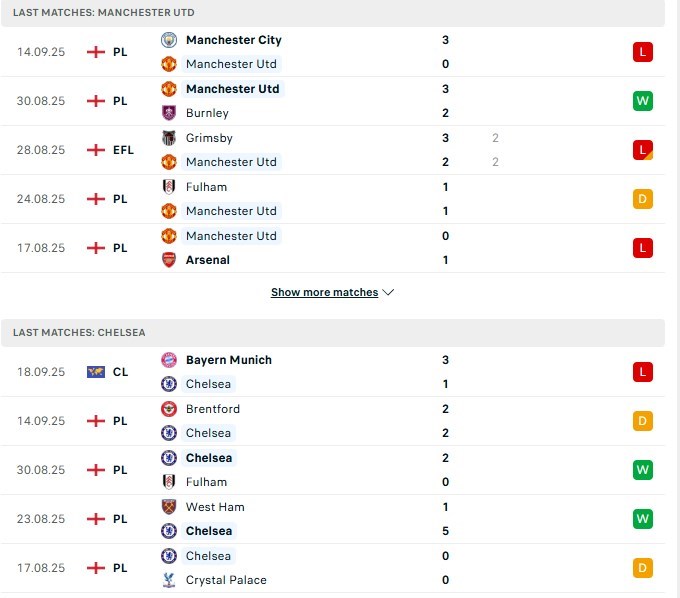Open the Grimsby vs Manchester Utd EFL match
The width and height of the screenshot is (680, 598).
[x=333, y=150]
